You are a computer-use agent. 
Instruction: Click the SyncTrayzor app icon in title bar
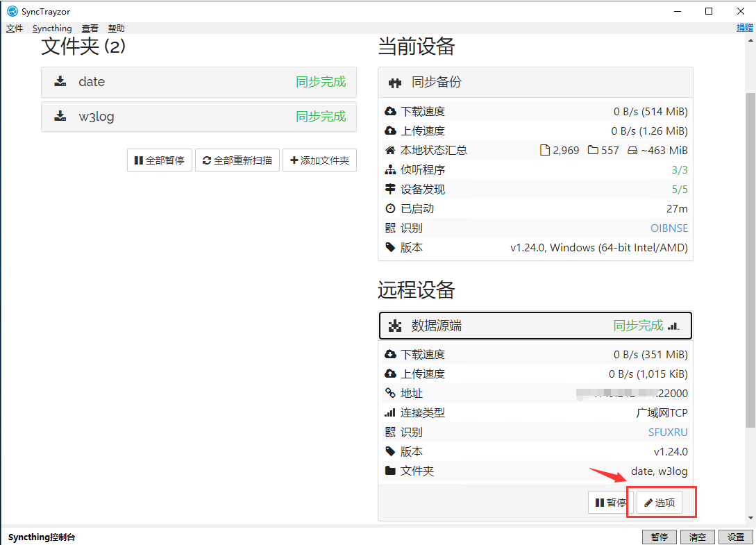pos(12,11)
